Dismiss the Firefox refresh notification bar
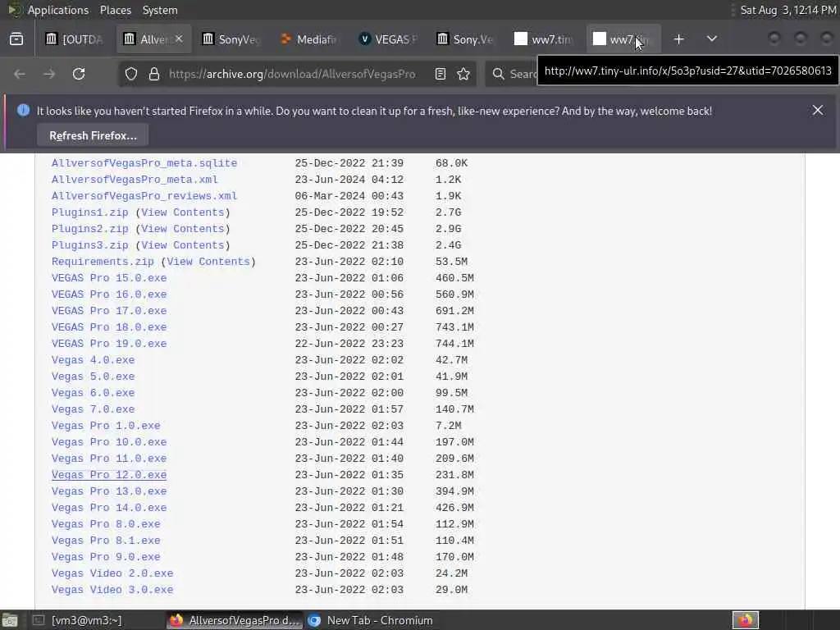Image resolution: width=840 pixels, height=630 pixels. [x=818, y=111]
